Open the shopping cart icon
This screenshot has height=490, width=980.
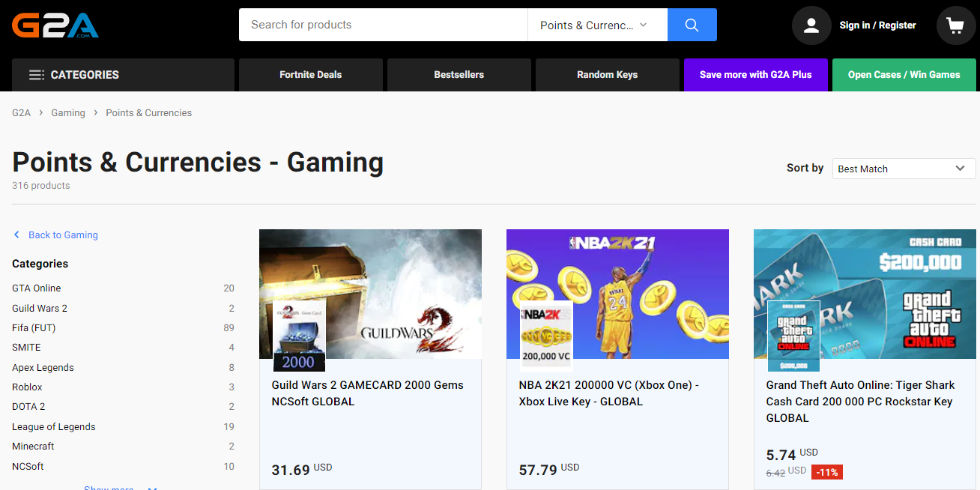[x=956, y=25]
